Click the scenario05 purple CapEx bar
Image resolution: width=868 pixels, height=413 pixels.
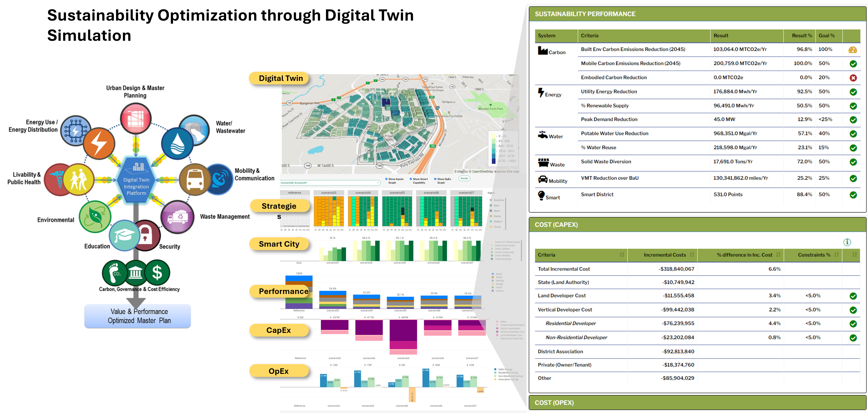403,330
